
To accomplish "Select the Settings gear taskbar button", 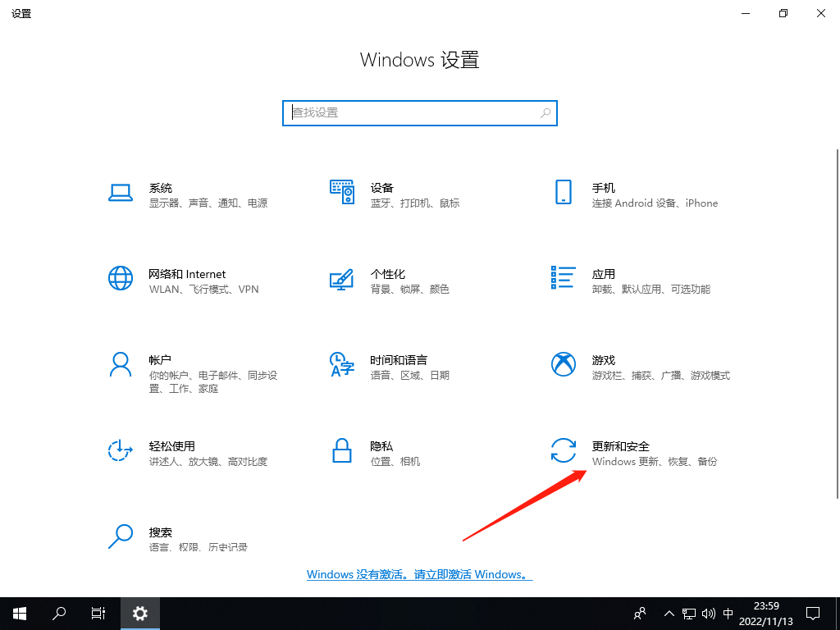I will (x=139, y=614).
